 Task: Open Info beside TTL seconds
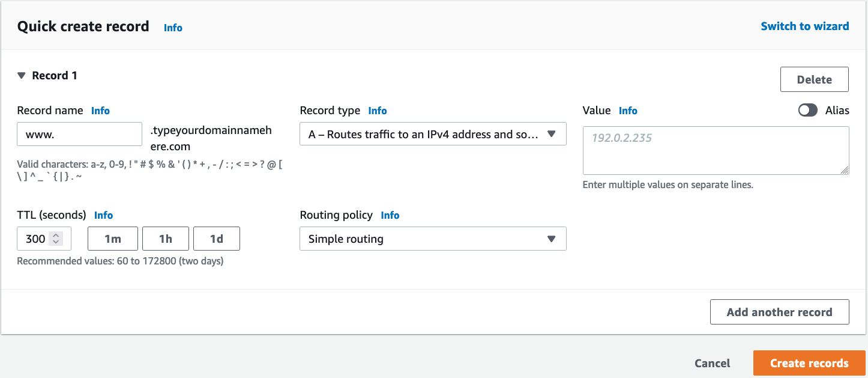coord(103,215)
